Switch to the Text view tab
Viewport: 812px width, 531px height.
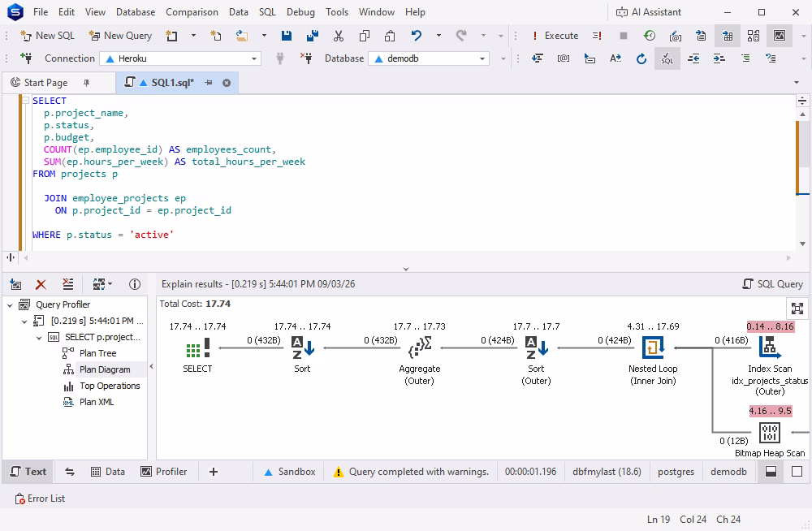point(28,472)
